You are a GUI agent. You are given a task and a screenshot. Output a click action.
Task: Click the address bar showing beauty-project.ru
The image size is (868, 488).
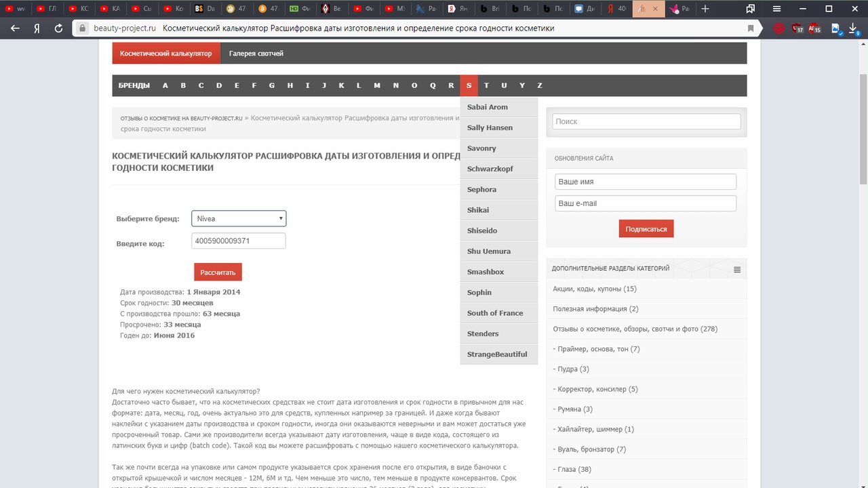point(414,28)
